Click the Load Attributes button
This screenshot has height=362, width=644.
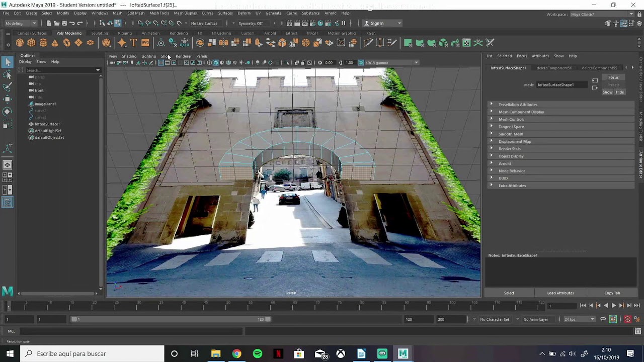[560, 293]
